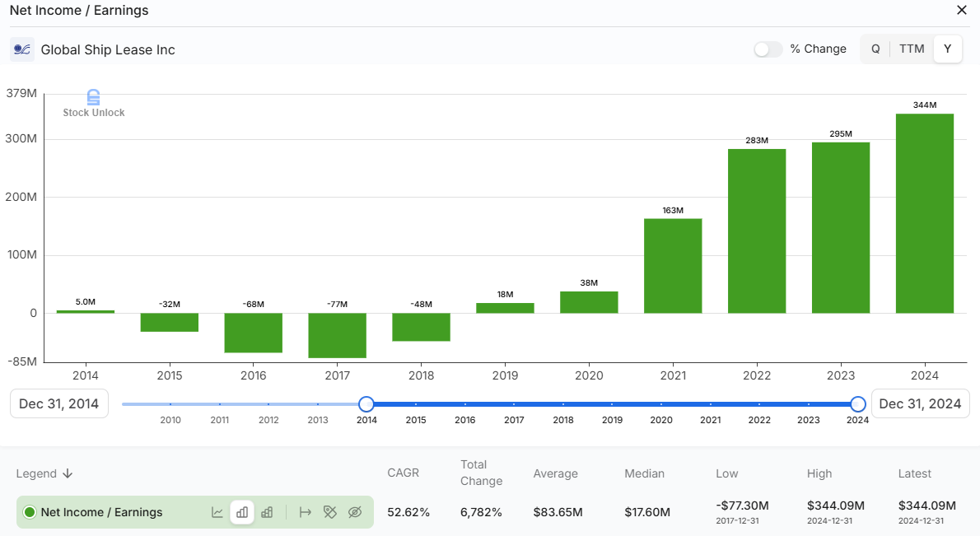Click the sort arrow next to Legend
Viewport: 980px width, 536px height.
pyautogui.click(x=68, y=473)
